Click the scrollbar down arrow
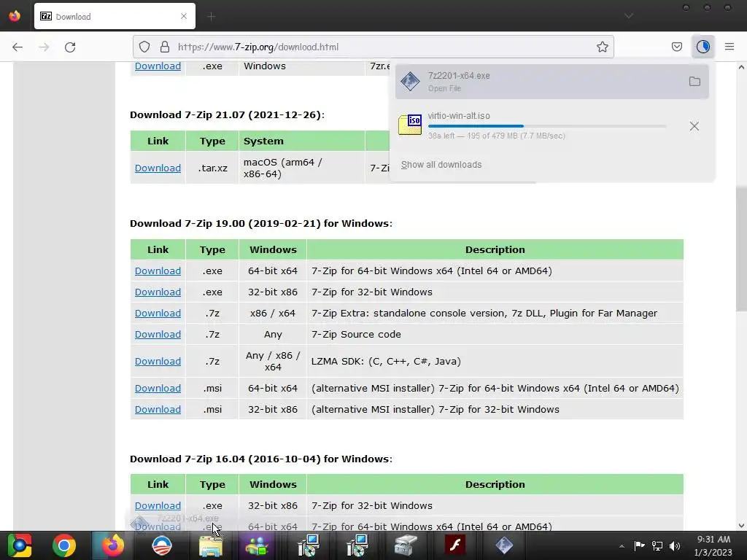The image size is (747, 560). pos(741,526)
